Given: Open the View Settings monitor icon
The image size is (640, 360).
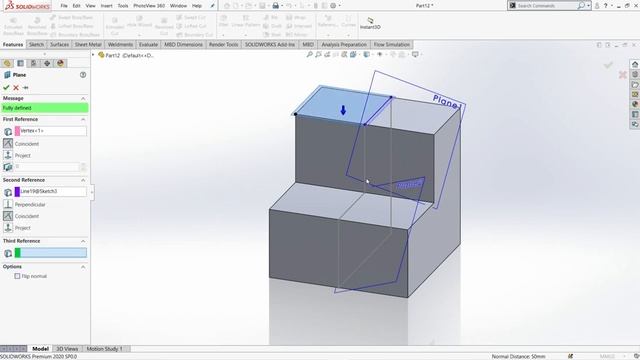Looking at the screenshot, I should coord(415,54).
